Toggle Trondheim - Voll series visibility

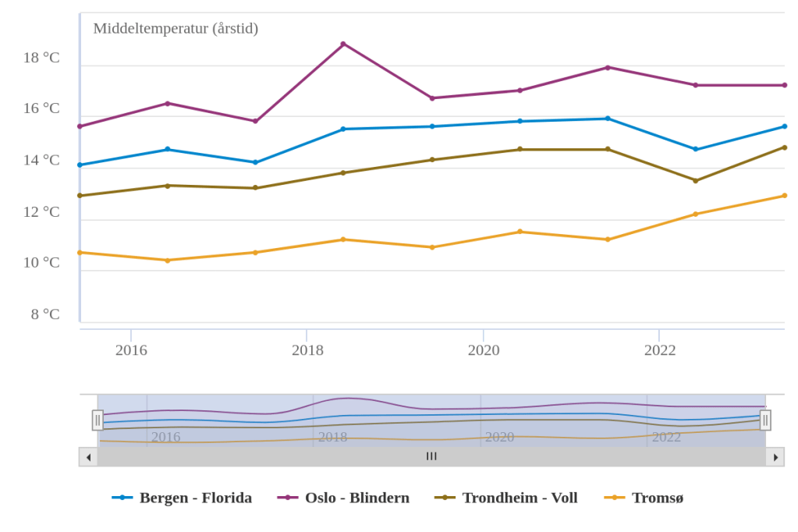click(x=520, y=498)
